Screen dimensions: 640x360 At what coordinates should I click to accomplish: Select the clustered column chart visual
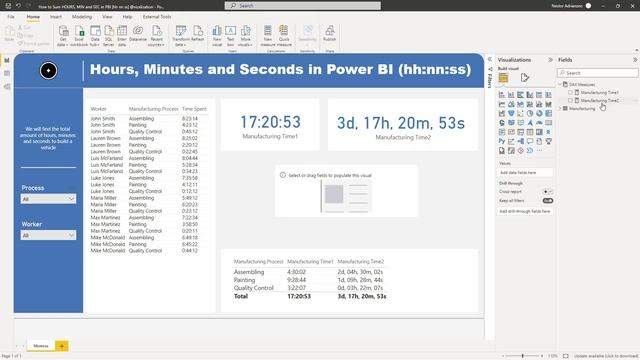click(x=530, y=95)
